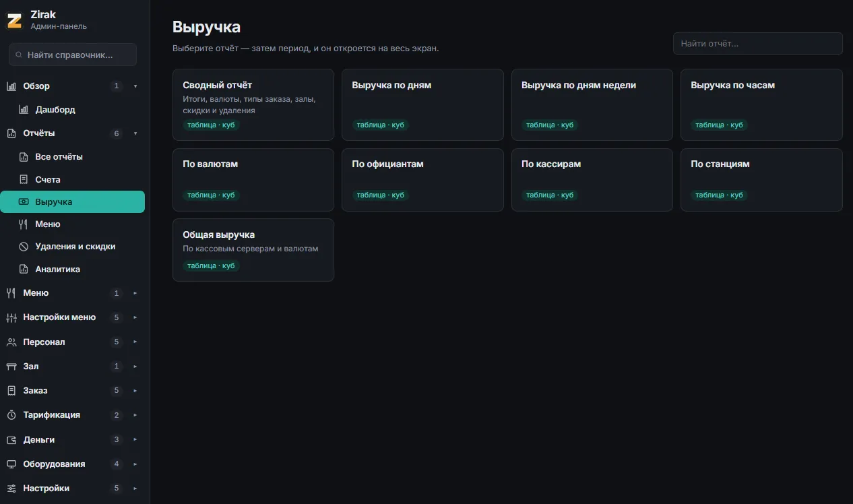Open the Сводный отчёт report card
This screenshot has height=504, width=853.
(x=253, y=104)
